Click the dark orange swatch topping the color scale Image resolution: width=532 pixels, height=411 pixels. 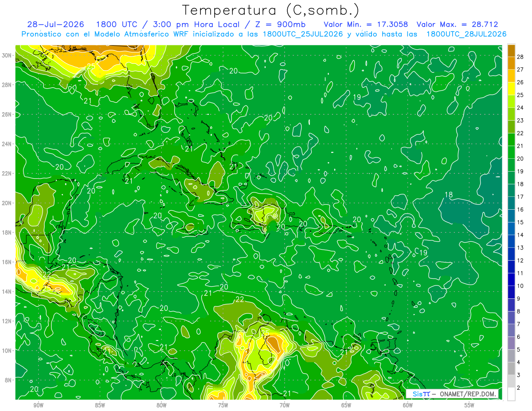[511, 50]
